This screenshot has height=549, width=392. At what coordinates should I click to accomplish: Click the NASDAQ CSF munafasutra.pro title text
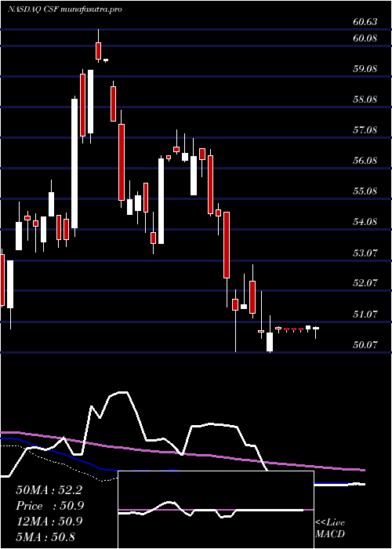tap(65, 9)
